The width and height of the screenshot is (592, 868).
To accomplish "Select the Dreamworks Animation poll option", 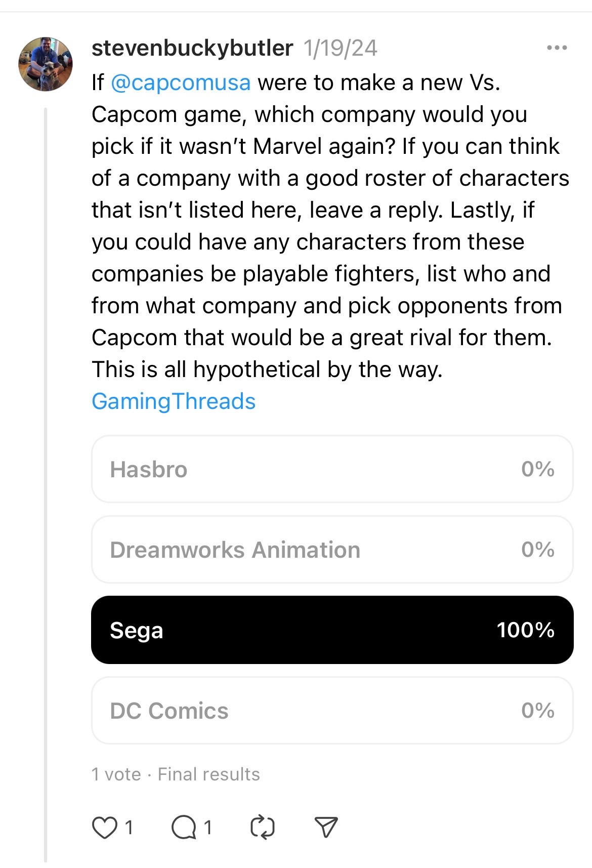I will tap(332, 550).
